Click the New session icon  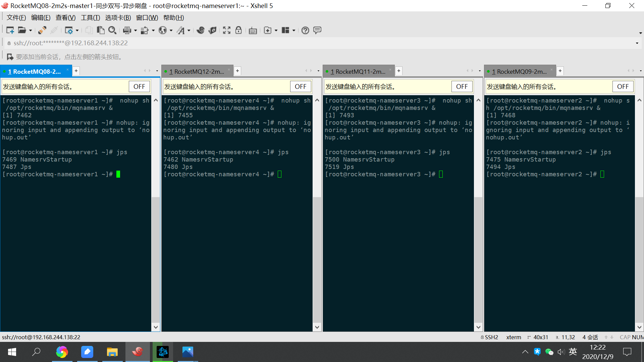click(x=10, y=30)
